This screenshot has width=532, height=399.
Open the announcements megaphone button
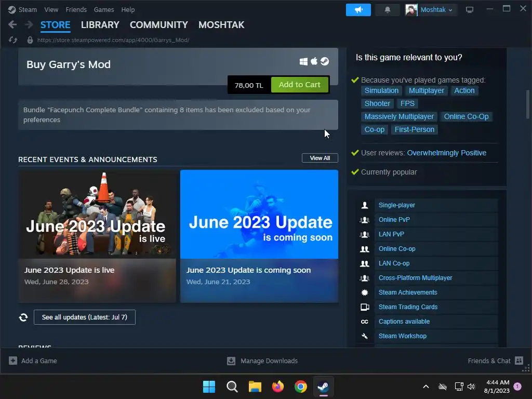click(358, 10)
